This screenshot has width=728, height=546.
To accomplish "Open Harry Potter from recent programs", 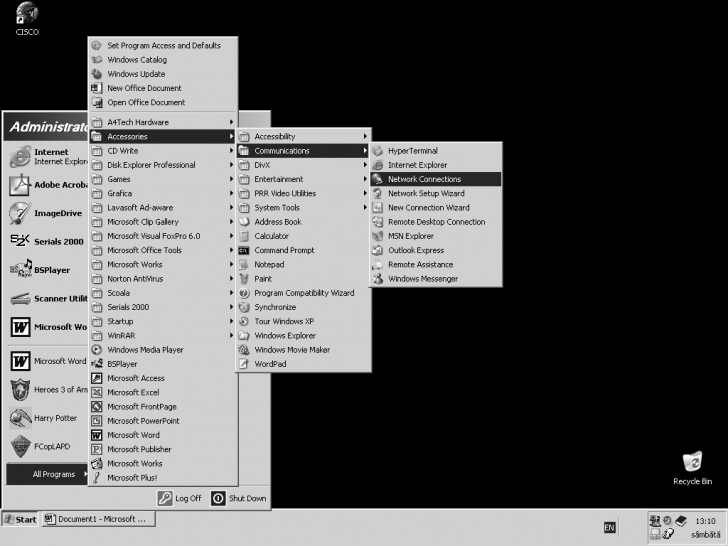I will [x=21, y=418].
